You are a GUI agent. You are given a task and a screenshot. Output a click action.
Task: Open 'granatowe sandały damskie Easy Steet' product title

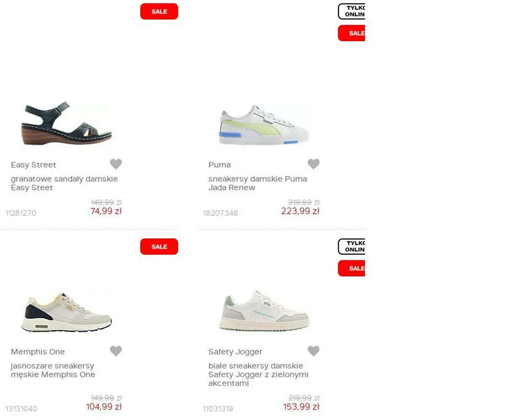pyautogui.click(x=64, y=183)
